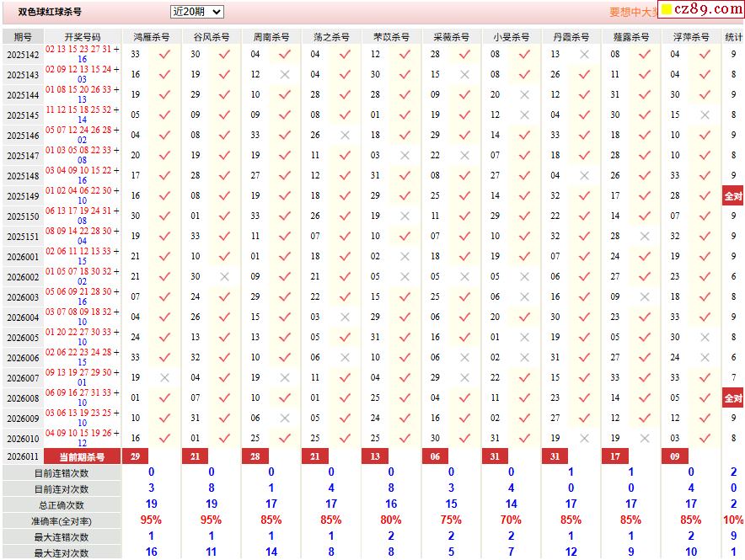Screen dimensions: 745x560
Task: Click the red 06 kill number under 采薇杀号
Action: pyautogui.click(x=435, y=456)
